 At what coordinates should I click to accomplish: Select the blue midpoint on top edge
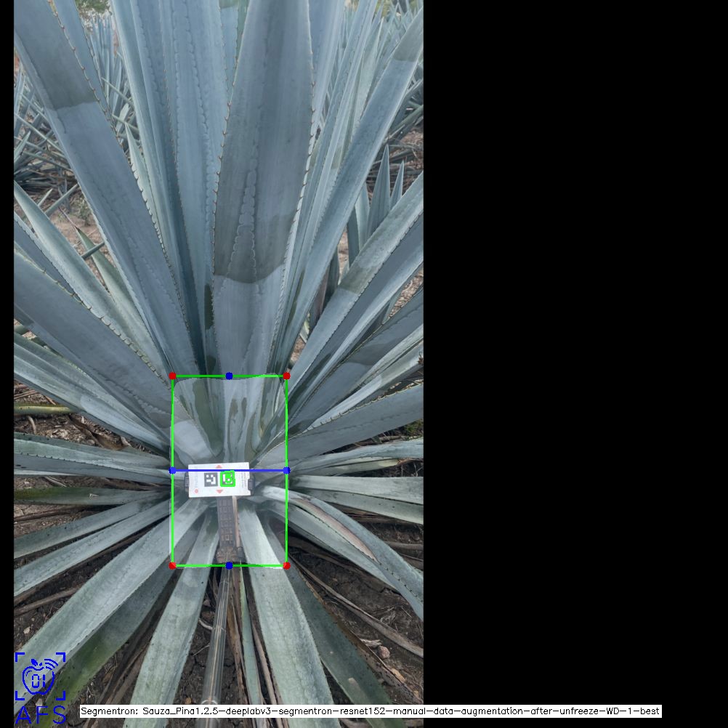229,376
